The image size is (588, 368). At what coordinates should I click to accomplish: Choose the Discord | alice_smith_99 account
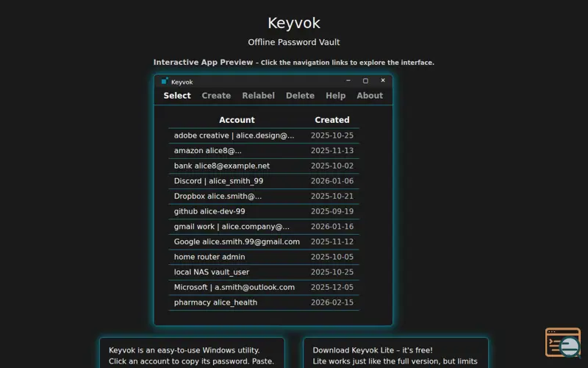pos(264,181)
